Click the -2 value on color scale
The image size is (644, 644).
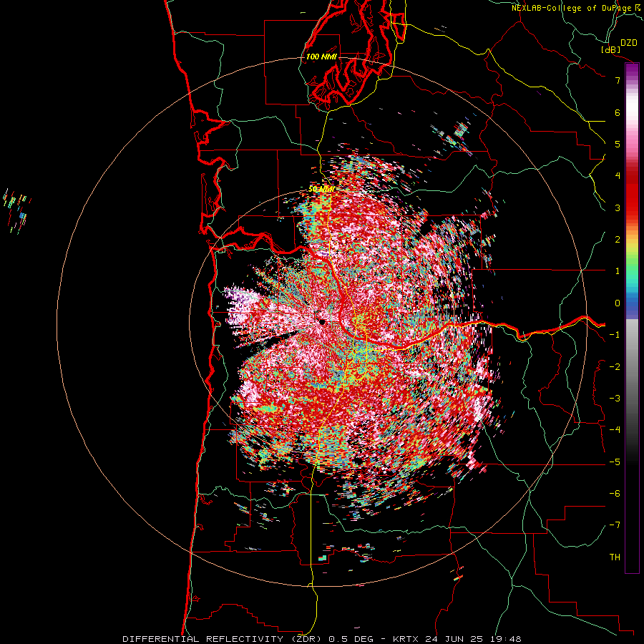coord(615,367)
